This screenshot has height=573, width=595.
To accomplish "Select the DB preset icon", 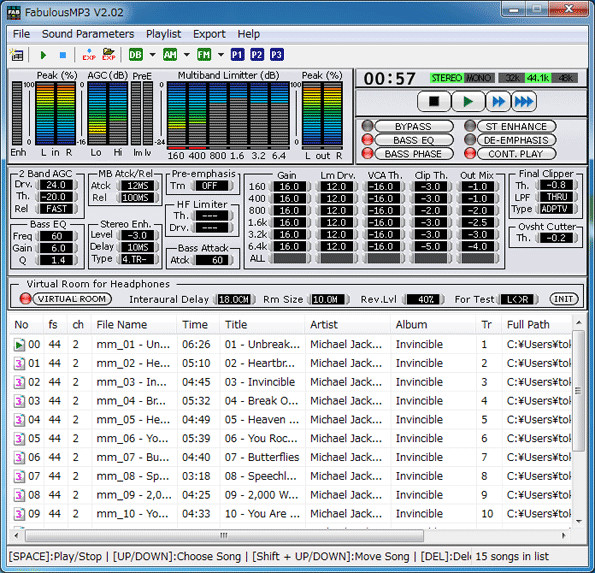I will pyautogui.click(x=135, y=55).
